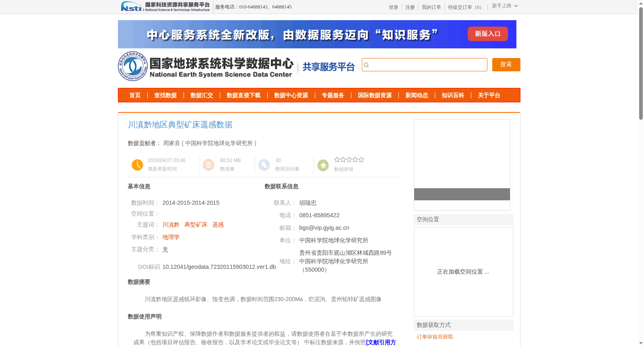Click the 空间位置 sidebar header

[x=464, y=220]
